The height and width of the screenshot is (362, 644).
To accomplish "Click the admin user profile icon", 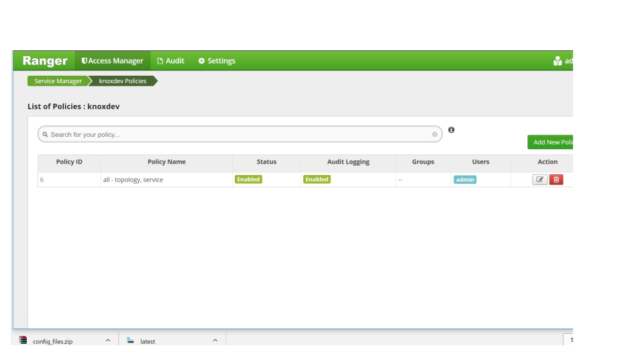I will click(x=557, y=61).
